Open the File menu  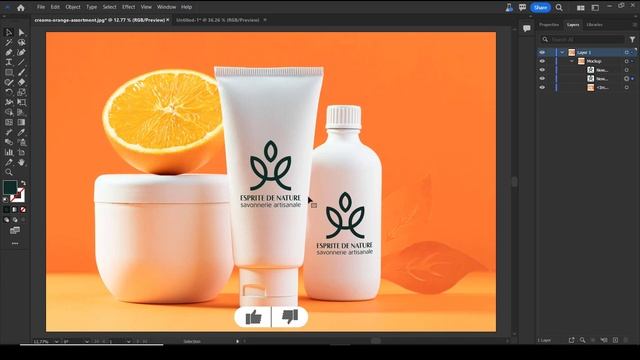[x=41, y=7]
